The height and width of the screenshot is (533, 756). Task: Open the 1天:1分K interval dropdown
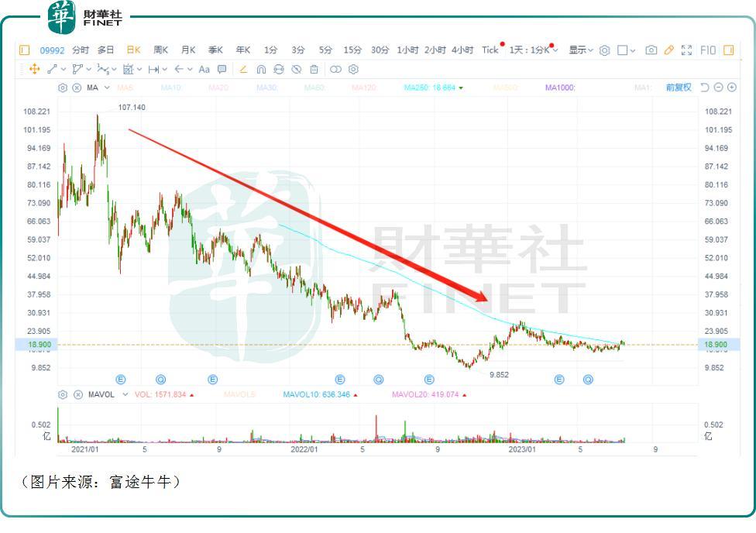(534, 49)
